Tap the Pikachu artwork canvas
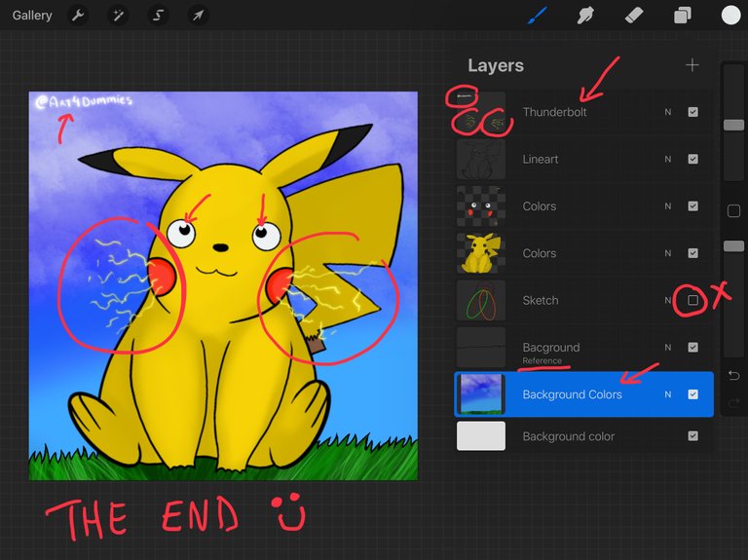 click(223, 285)
